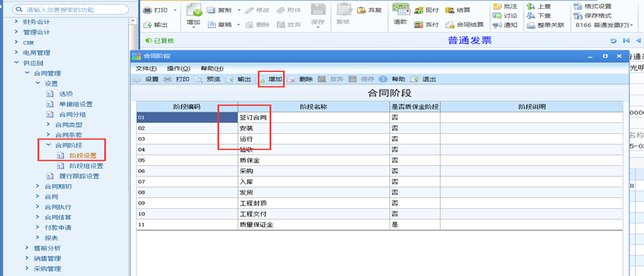Image resolution: width=644 pixels, height=276 pixels.
Task: Expand the 合同类型 tree node
Action: click(47, 125)
